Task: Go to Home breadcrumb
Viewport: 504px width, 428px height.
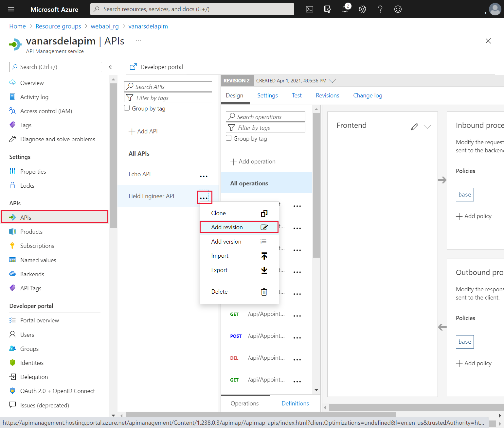Action: click(x=17, y=26)
